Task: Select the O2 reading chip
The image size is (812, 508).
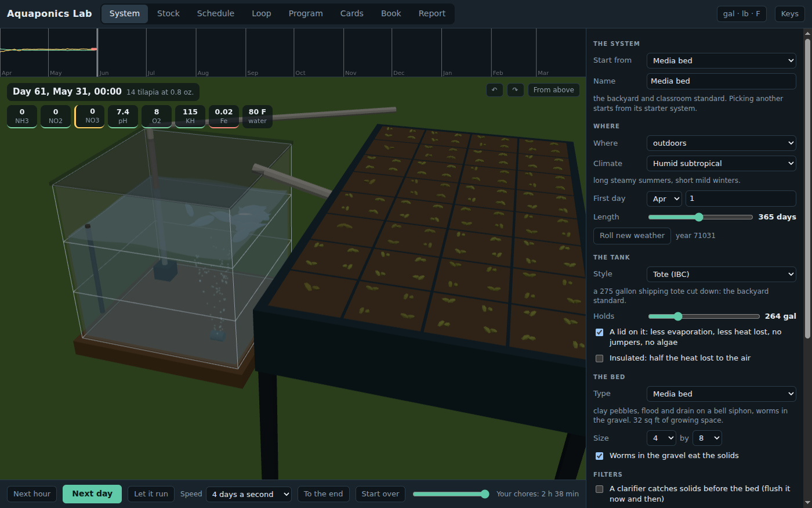Action: 157,116
